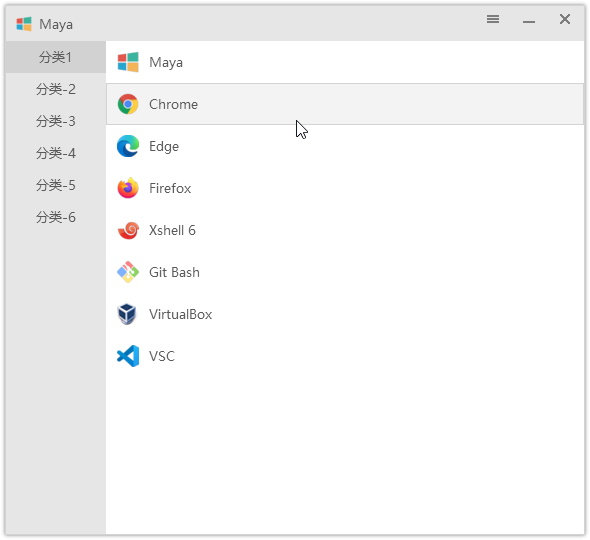Open the hamburger menu in title bar
590x540 pixels.
(493, 19)
